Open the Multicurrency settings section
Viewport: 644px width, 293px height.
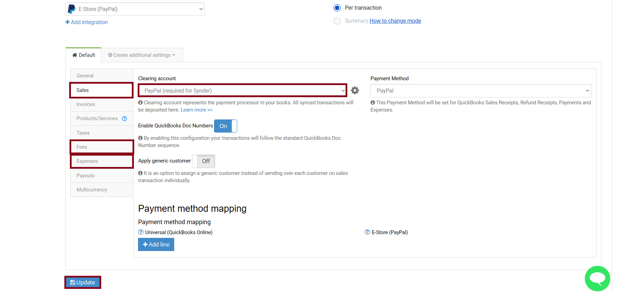point(102,190)
